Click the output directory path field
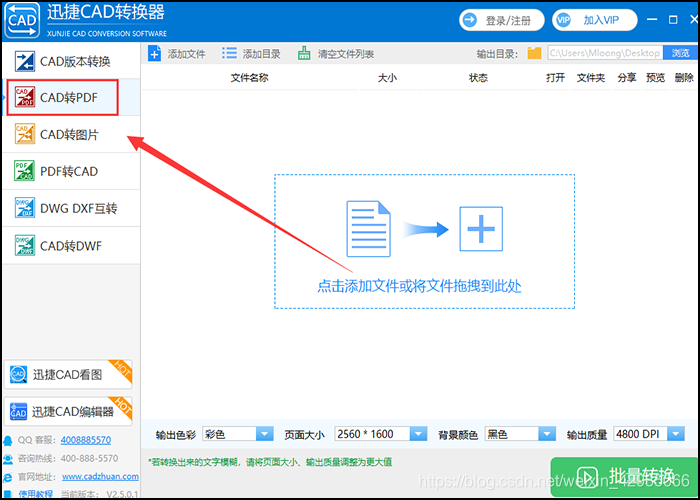This screenshot has height=500, width=700. point(605,53)
